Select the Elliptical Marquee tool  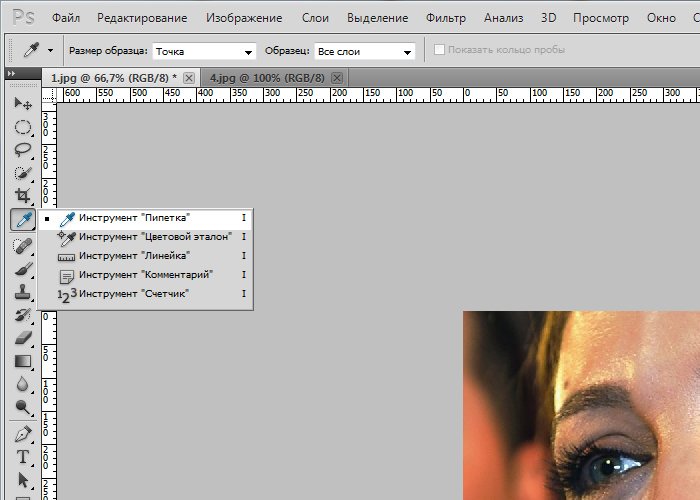[22, 127]
